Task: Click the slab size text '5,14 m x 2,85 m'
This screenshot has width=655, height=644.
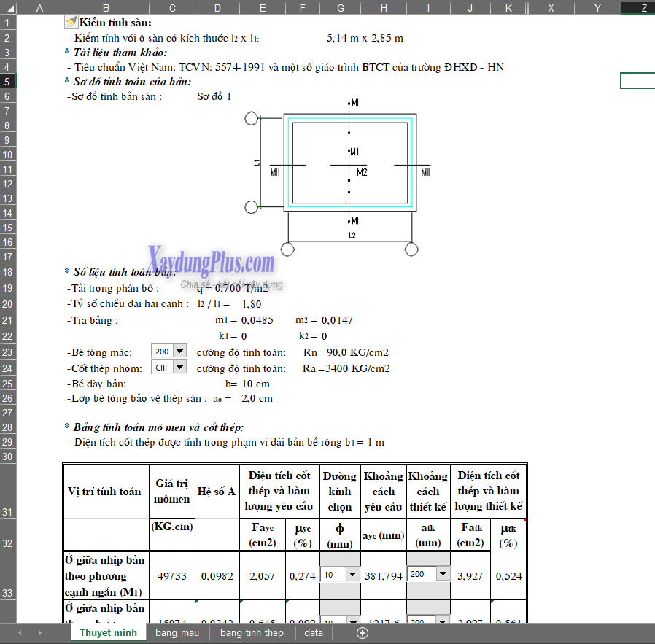Action: point(365,39)
